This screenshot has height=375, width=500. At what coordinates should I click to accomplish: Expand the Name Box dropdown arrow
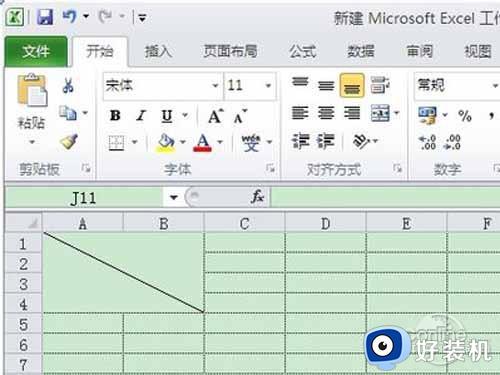click(x=173, y=197)
